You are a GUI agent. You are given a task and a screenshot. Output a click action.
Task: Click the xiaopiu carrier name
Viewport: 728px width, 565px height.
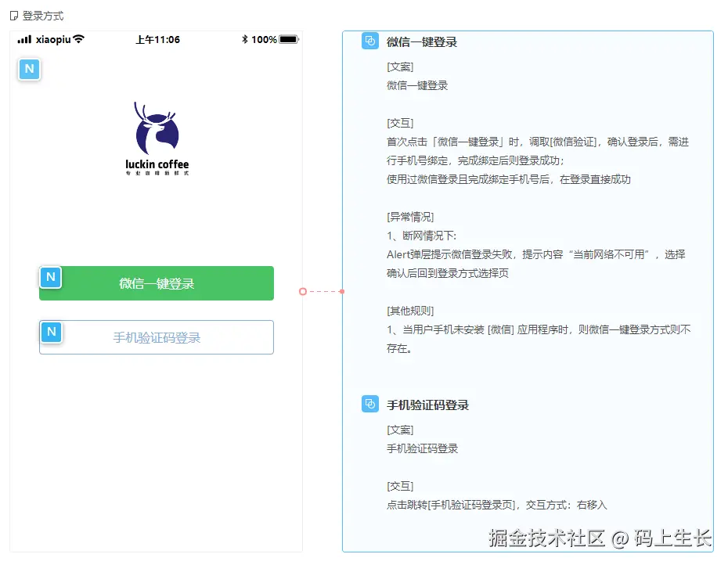(x=53, y=39)
